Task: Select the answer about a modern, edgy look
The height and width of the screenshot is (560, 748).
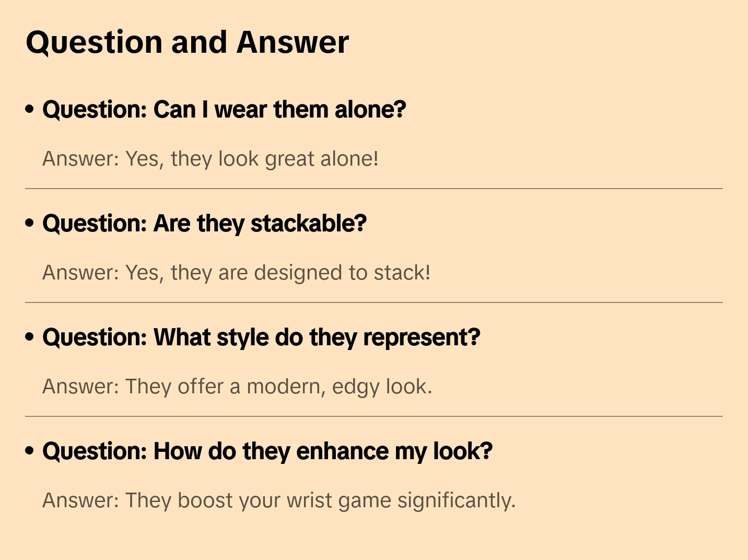Action: (237, 387)
